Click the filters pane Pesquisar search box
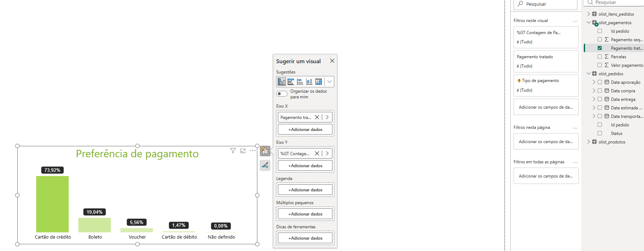644x251 pixels. click(x=545, y=4)
